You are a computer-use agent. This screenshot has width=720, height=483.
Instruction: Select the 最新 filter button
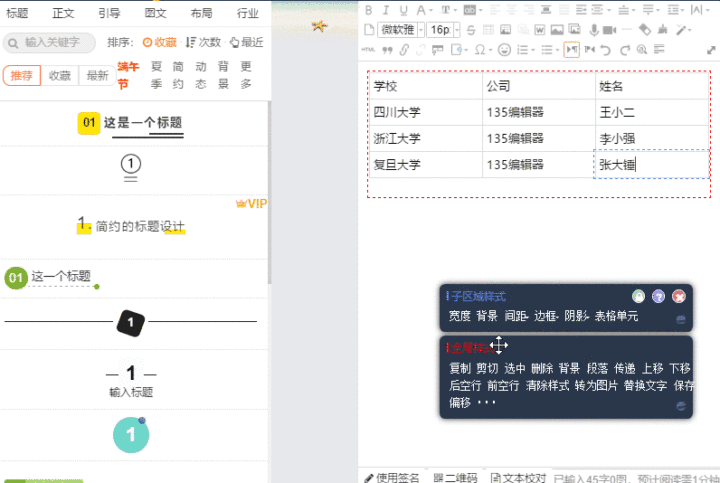pyautogui.click(x=97, y=76)
